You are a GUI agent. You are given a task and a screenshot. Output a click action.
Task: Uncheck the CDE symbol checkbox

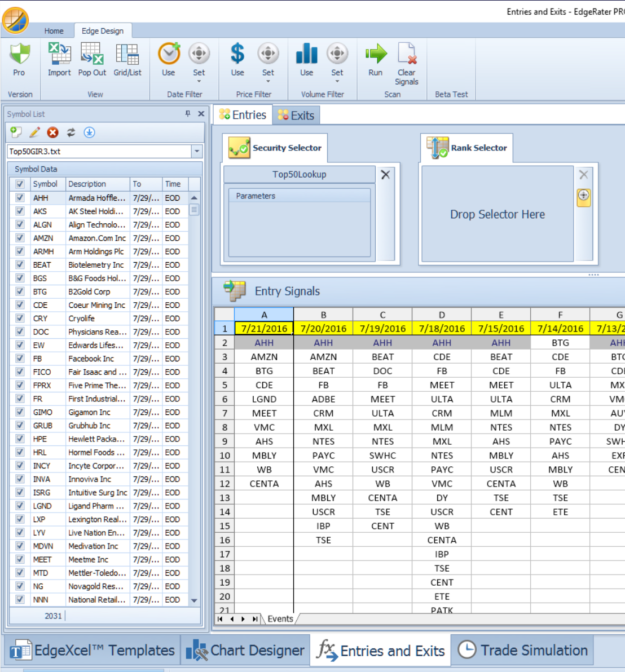[20, 305]
